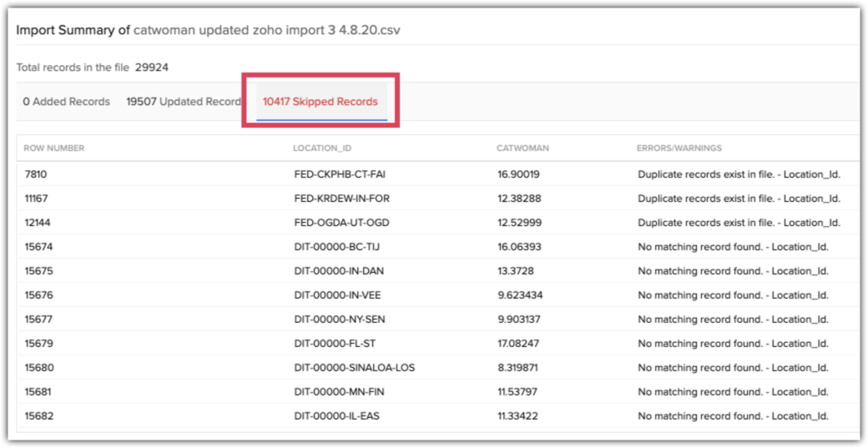Select row number 7810 cell
The height and width of the screenshot is (448, 868).
[x=37, y=174]
